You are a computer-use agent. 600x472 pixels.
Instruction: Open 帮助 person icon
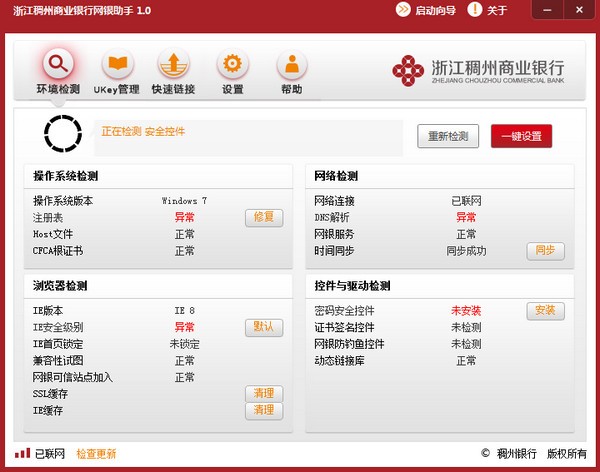(x=292, y=64)
